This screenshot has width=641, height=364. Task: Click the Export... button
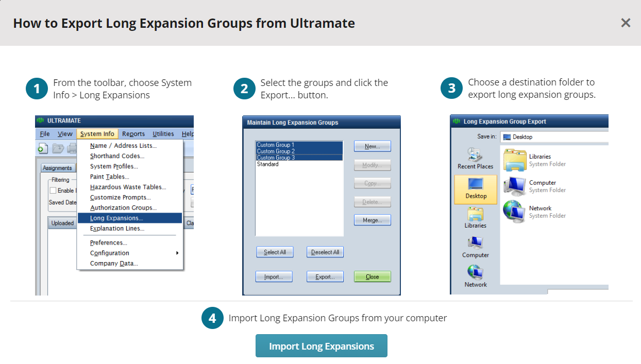(325, 277)
